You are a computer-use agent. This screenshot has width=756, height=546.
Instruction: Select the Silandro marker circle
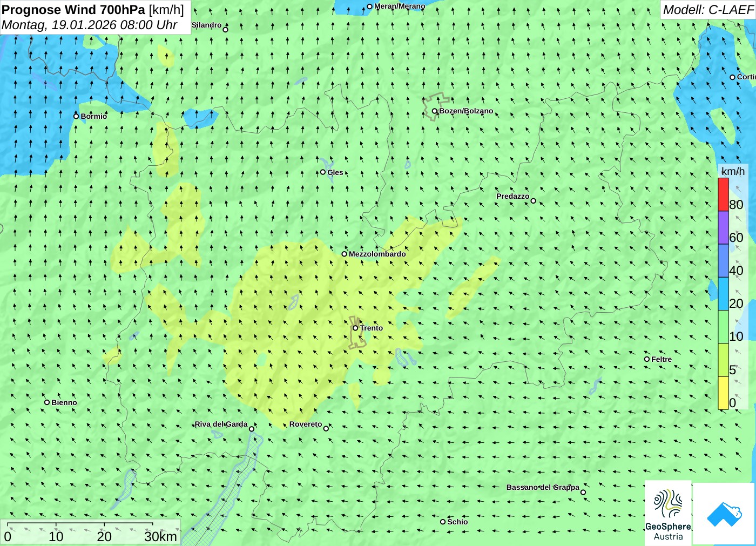[226, 30]
